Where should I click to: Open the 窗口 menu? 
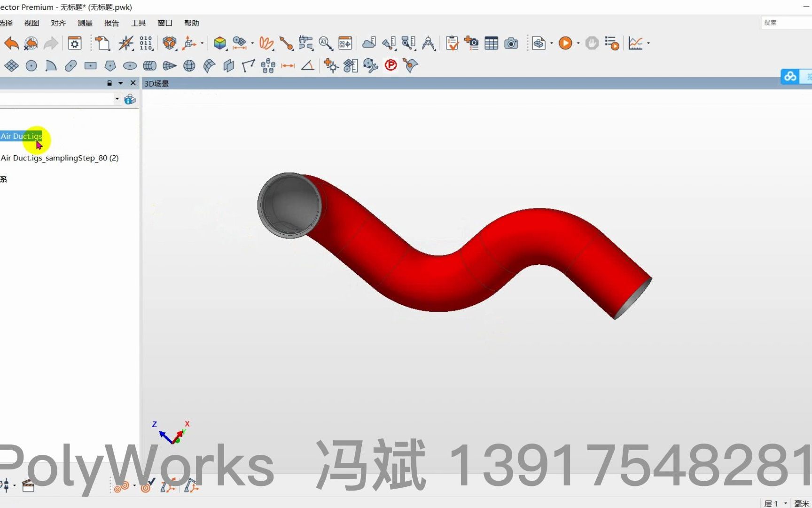coord(165,23)
